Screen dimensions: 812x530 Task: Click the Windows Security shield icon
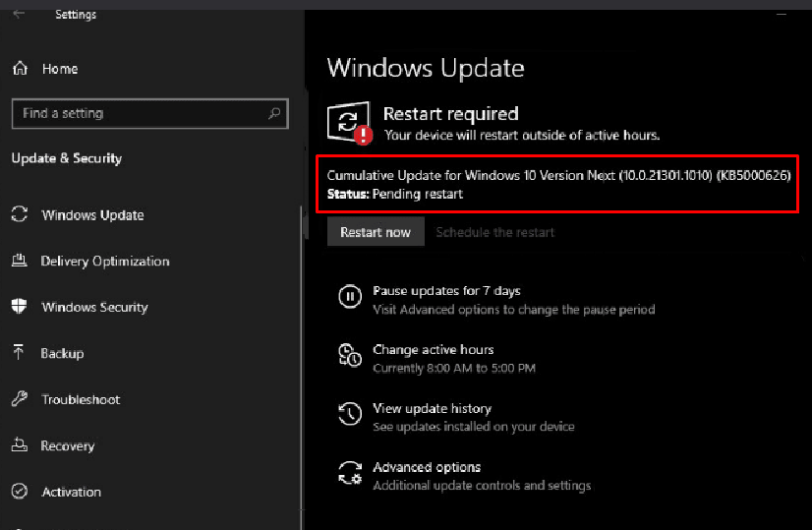tap(19, 307)
